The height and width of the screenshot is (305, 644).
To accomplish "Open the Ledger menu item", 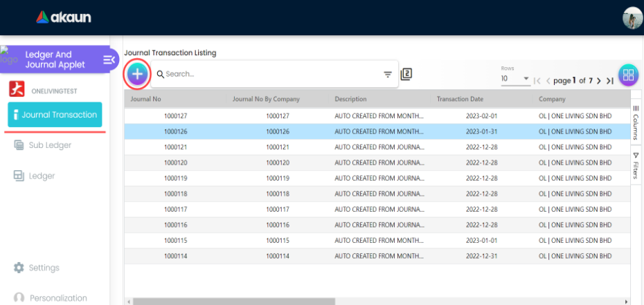I will point(42,176).
